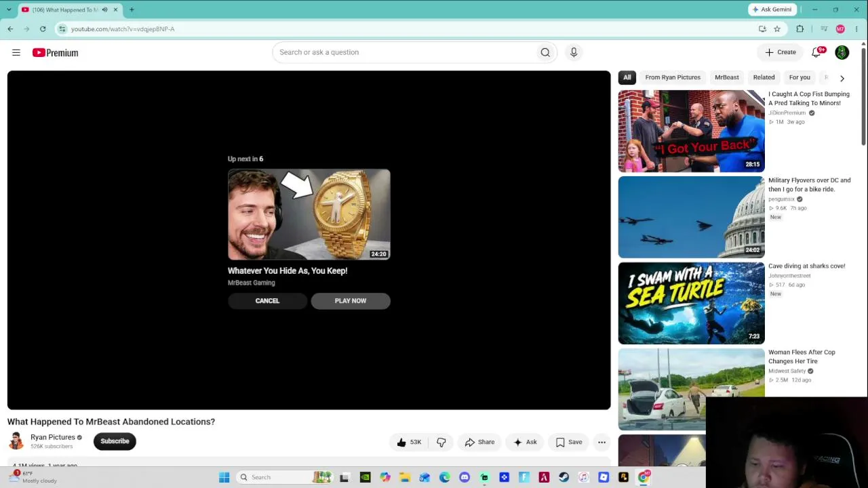Open 'I Swam With a Sea Turtle' thumbnail

coord(692,304)
